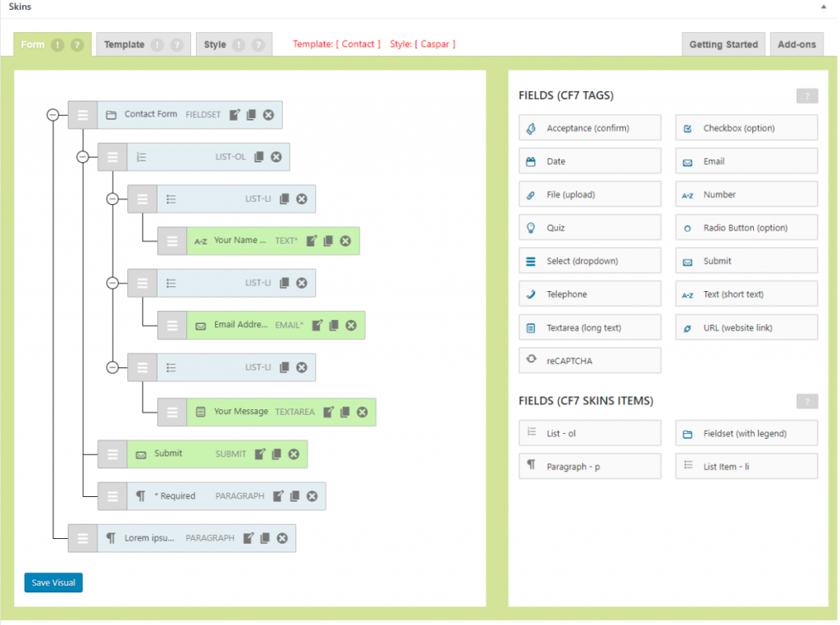
Task: Collapse the first LIST-LI node
Action: click(x=112, y=198)
